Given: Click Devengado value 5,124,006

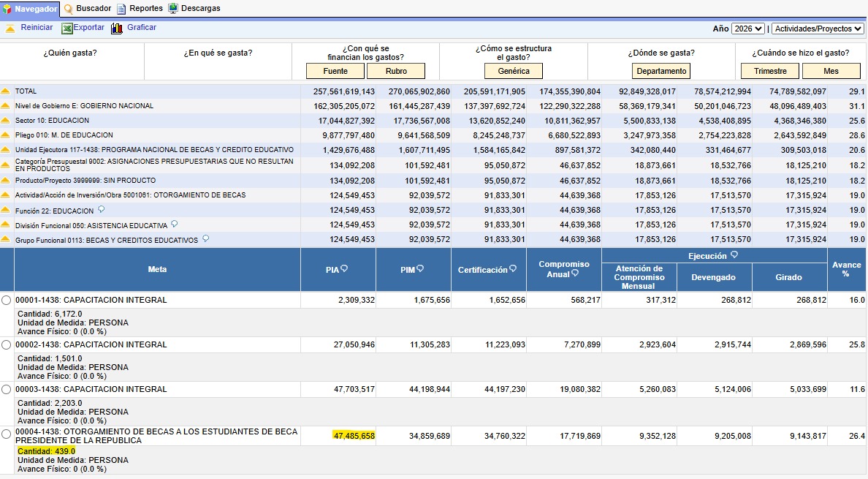Looking at the screenshot, I should pos(732,389).
